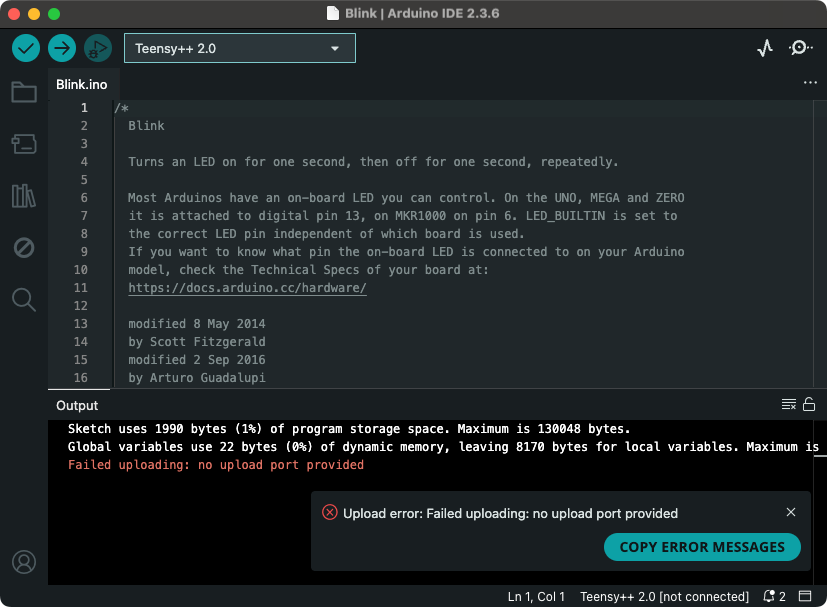827x607 pixels.
Task: Open the Serial Monitor
Action: coord(801,48)
